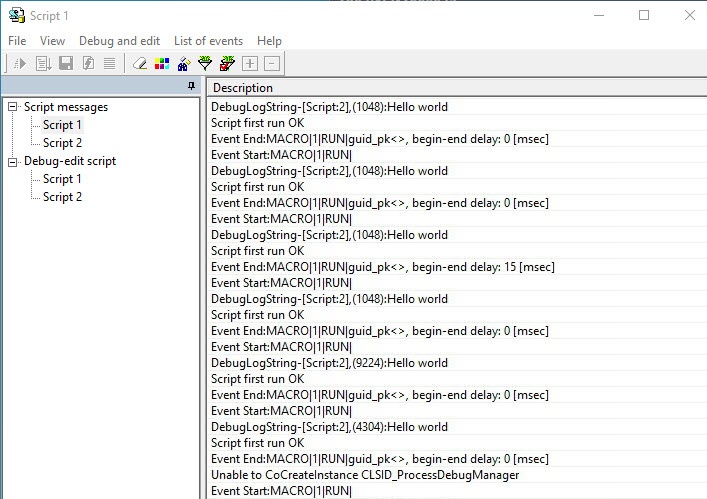
Task: Click the eraser clear-log toolbar icon
Action: [x=139, y=64]
